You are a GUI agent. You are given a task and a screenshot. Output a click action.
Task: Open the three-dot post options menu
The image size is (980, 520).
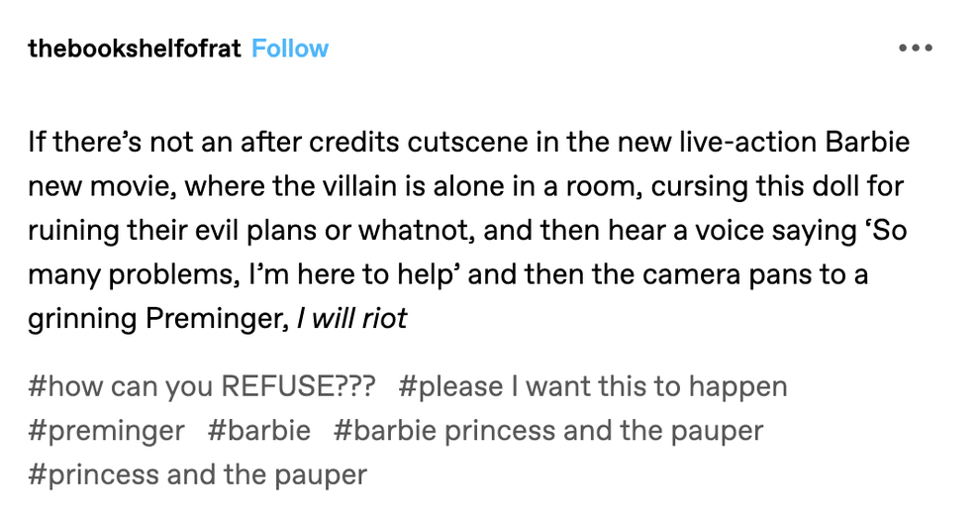click(916, 48)
